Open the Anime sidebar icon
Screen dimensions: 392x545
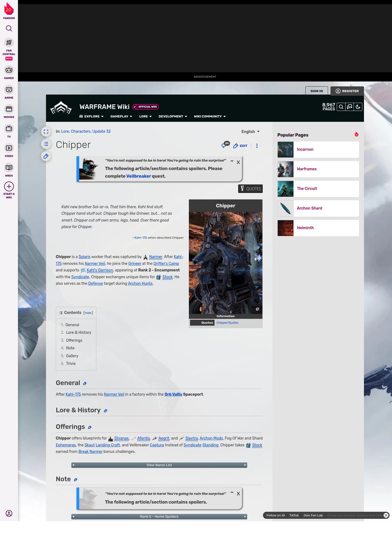tap(9, 90)
